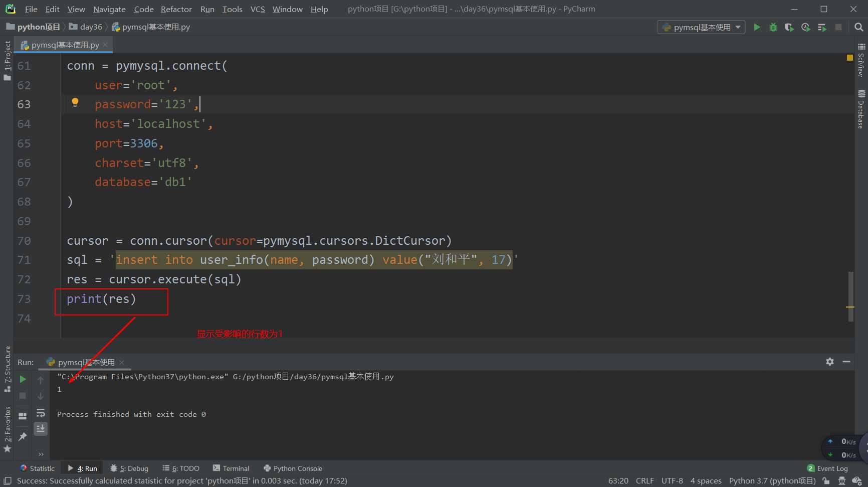Click the Stop square in the Run panel

(23, 396)
